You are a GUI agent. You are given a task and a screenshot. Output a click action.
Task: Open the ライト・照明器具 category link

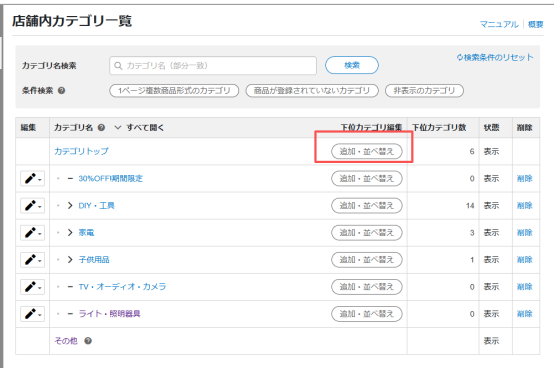(110, 314)
